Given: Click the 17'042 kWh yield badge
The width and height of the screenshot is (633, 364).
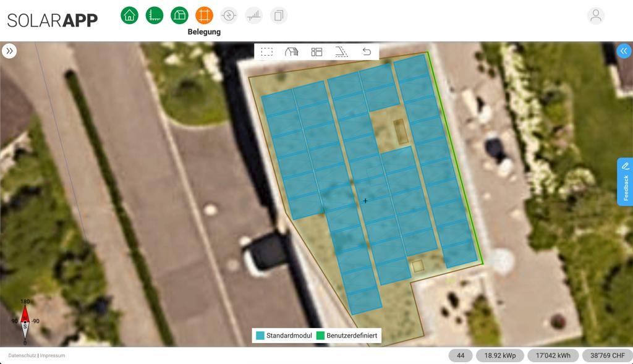Looking at the screenshot, I should 553,355.
